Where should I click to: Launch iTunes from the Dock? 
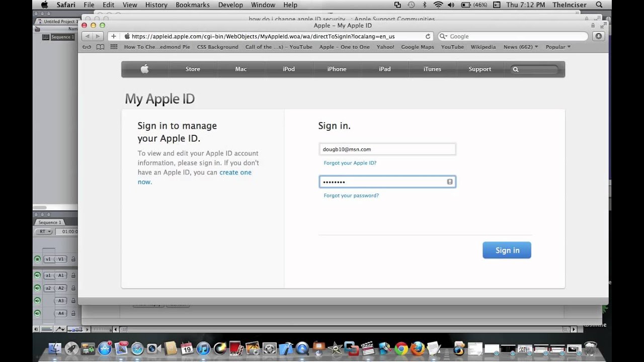click(203, 348)
